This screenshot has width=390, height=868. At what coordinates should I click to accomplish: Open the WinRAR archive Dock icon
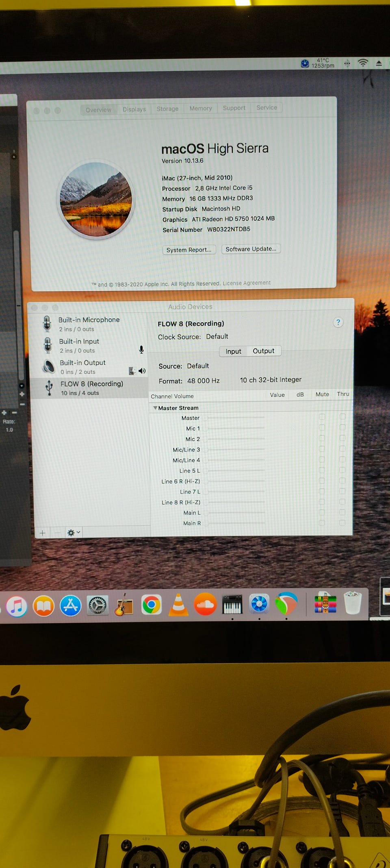pos(325,603)
